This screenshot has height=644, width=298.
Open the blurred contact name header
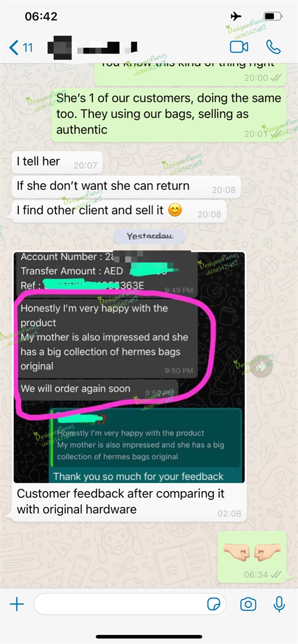click(92, 48)
